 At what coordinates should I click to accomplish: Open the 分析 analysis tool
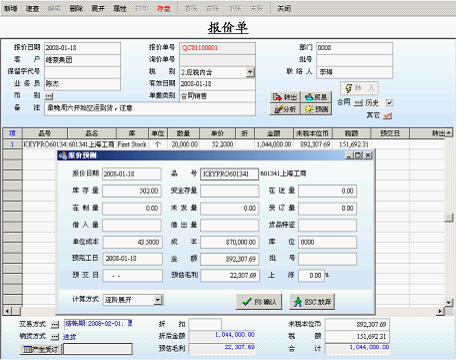(285, 109)
